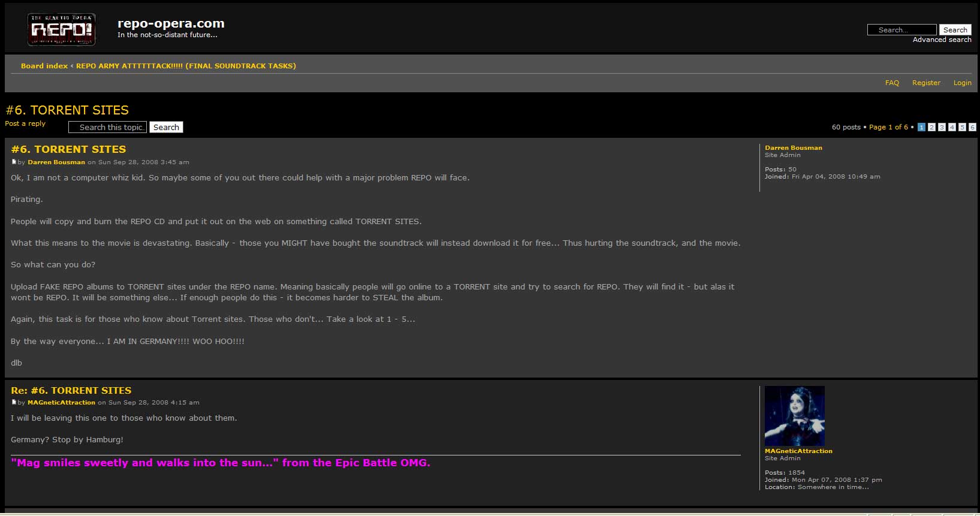
Task: Select page 1 in pagination
Action: pos(921,127)
